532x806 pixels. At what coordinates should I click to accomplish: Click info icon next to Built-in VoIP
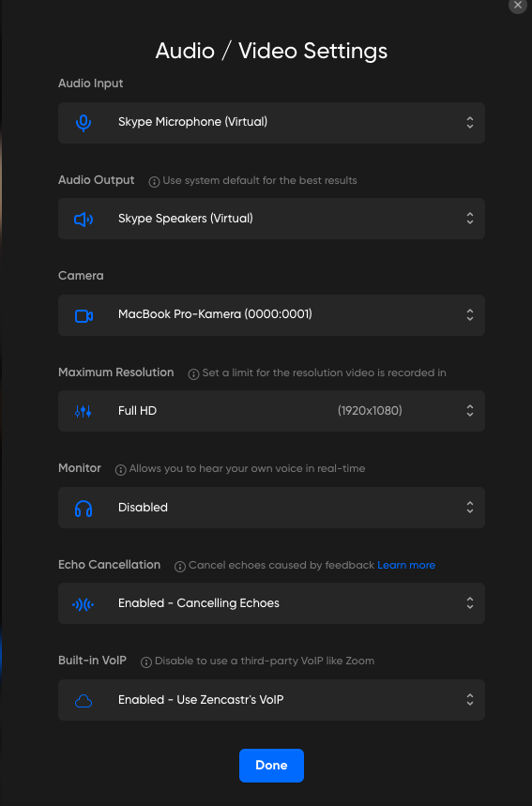pos(146,662)
